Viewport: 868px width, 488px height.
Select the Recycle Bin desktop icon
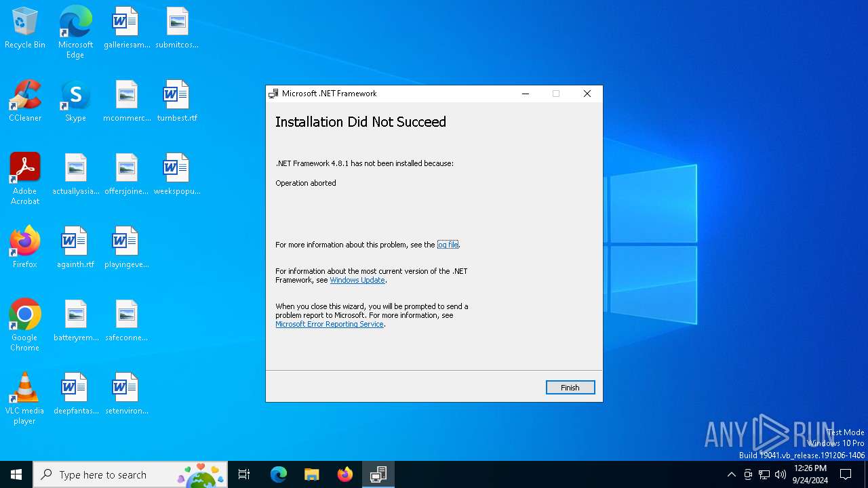click(x=25, y=28)
